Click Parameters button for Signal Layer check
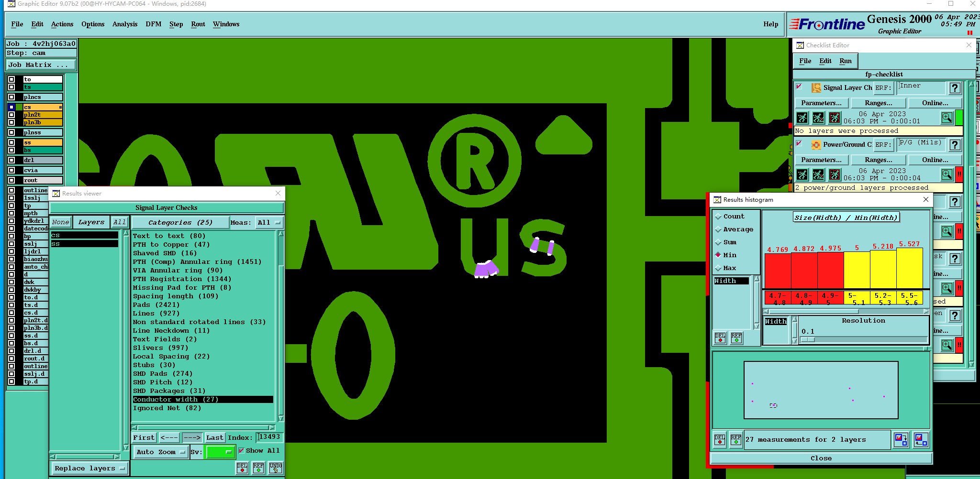Screen dimensions: 980x479 pyautogui.click(x=822, y=103)
